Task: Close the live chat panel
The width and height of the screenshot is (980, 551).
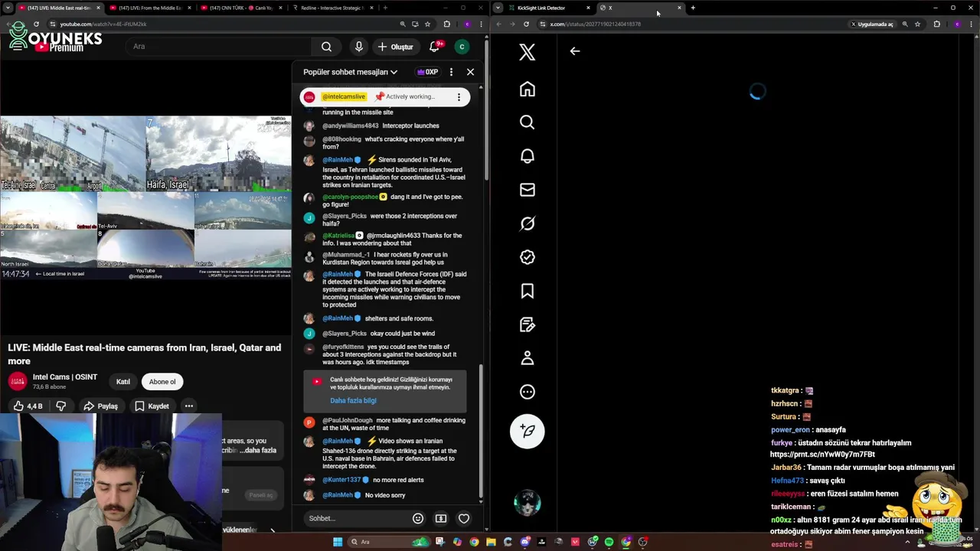Action: coord(470,72)
